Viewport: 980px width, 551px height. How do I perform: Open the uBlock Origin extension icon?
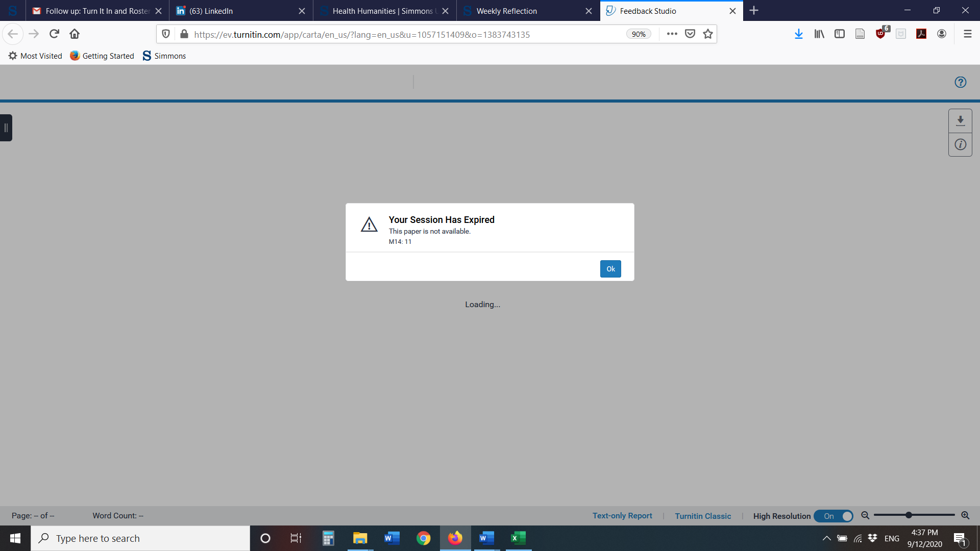coord(880,34)
